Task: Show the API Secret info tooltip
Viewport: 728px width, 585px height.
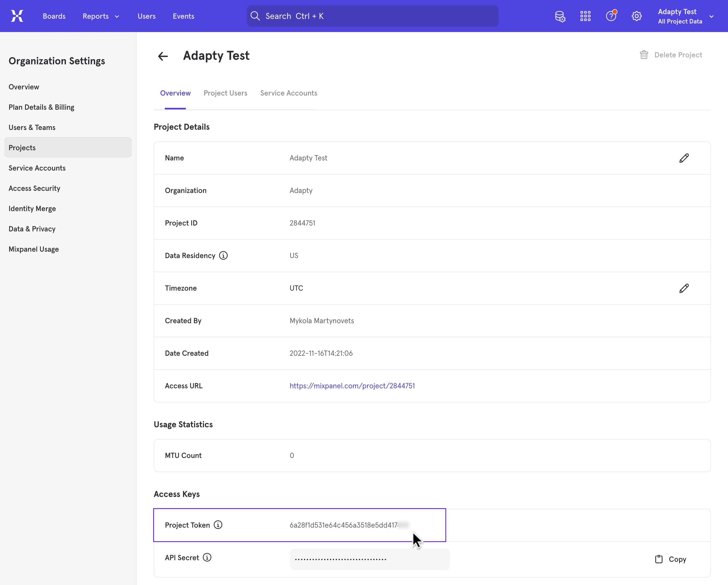Action: [207, 557]
